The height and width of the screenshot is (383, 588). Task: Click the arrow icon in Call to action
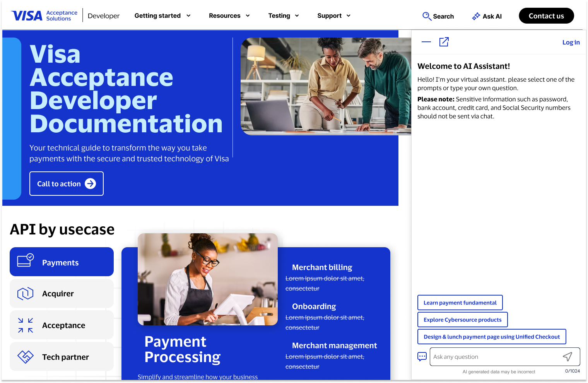coord(90,183)
